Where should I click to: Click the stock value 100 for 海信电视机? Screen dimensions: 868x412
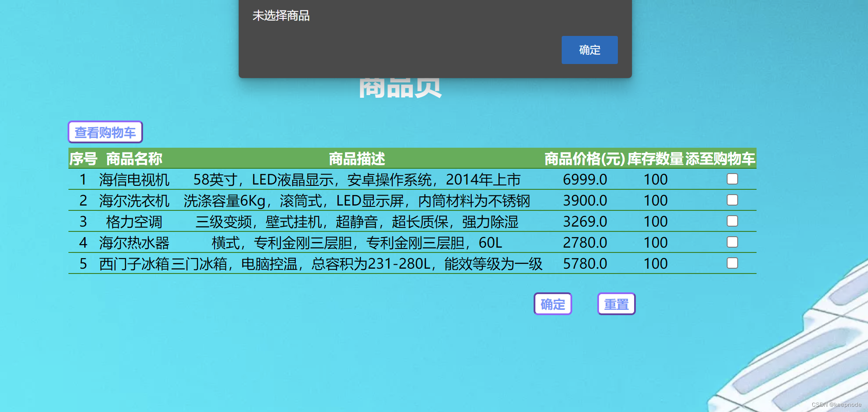[656, 180]
